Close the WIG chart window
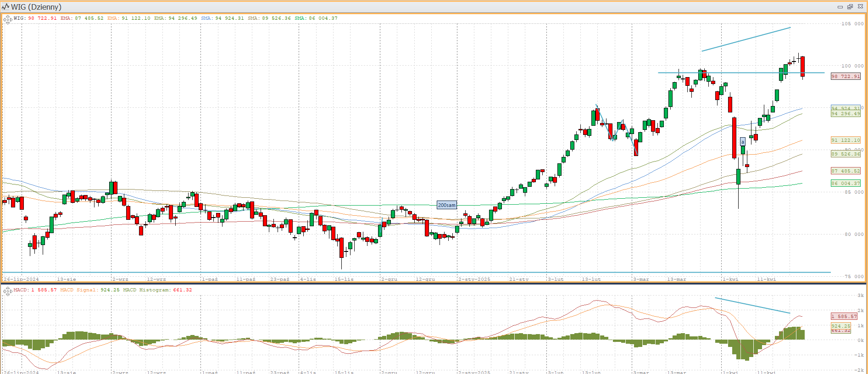 point(860,7)
